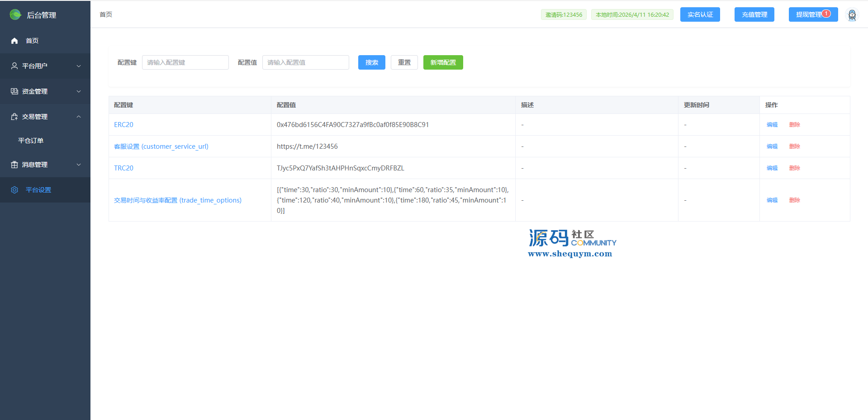This screenshot has height=420, width=868.
Task: Delete the TRC20 configuration row
Action: pyautogui.click(x=794, y=168)
